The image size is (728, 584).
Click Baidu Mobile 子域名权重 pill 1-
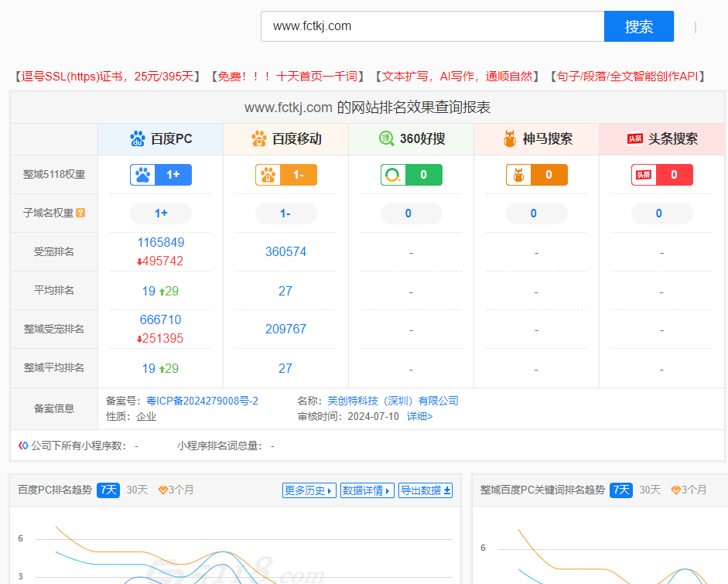(x=286, y=213)
